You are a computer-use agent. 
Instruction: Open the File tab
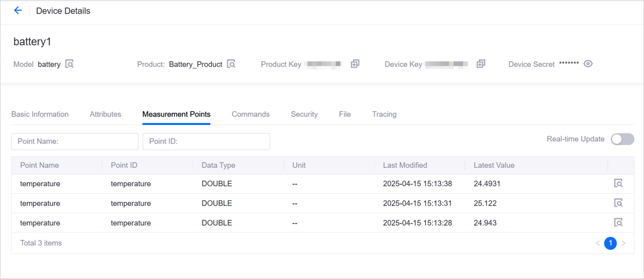345,114
